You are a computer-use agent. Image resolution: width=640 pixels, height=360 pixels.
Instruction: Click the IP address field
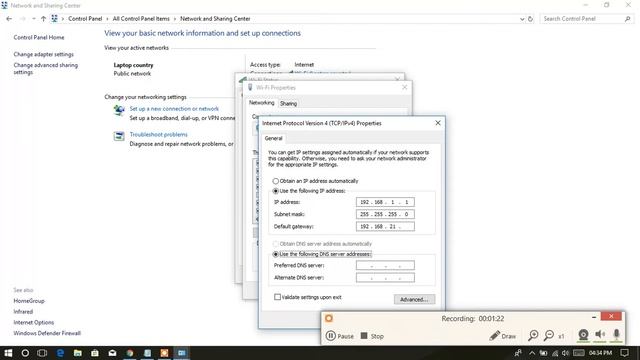[x=385, y=202]
